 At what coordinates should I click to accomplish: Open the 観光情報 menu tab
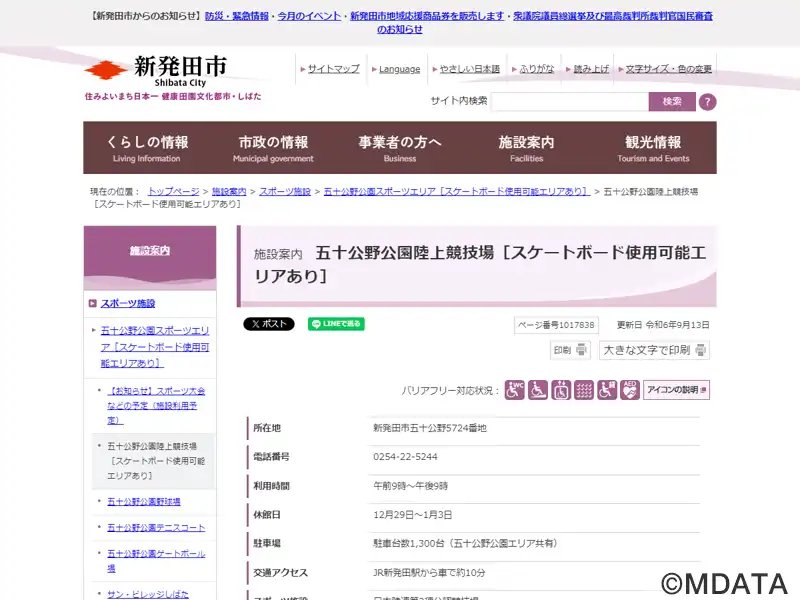click(653, 148)
